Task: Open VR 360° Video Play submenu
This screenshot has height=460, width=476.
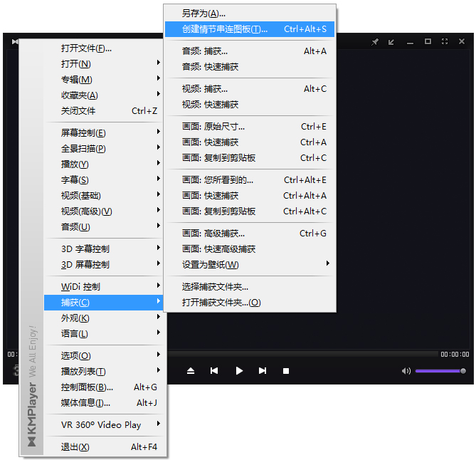Action: click(x=103, y=425)
